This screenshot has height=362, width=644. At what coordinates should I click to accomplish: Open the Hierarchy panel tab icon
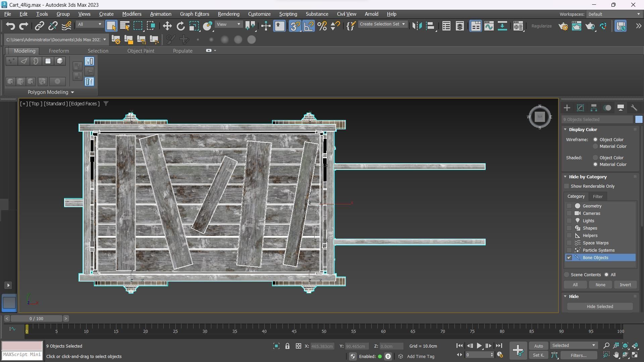(x=594, y=108)
